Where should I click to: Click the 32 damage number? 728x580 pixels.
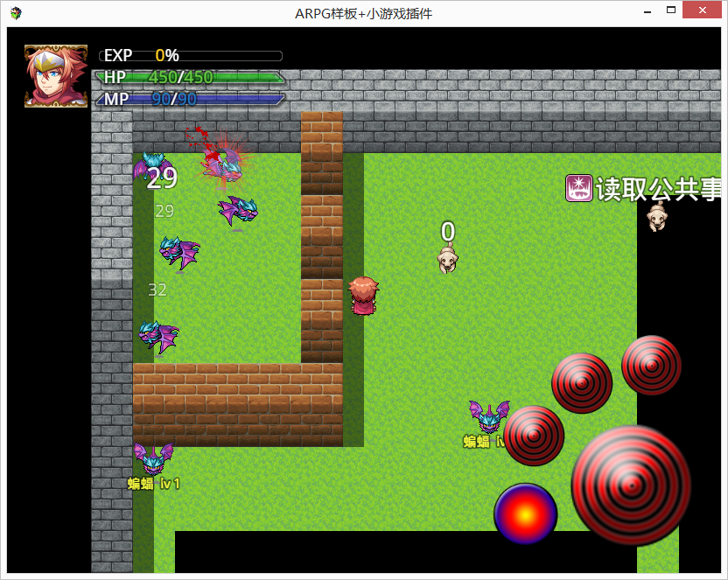pos(157,290)
